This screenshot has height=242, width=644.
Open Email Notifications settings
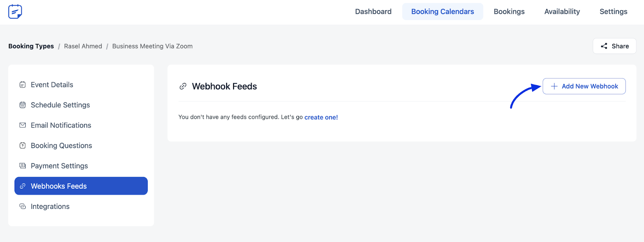point(81,125)
